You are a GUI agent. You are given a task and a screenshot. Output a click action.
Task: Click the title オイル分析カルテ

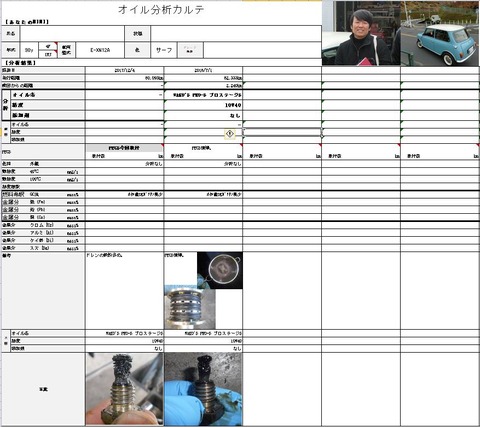(x=161, y=10)
